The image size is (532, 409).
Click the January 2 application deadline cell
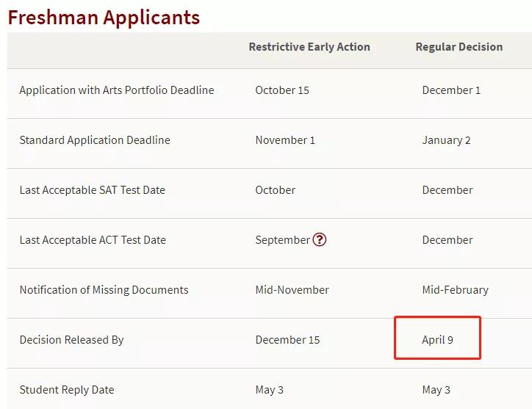click(x=446, y=140)
